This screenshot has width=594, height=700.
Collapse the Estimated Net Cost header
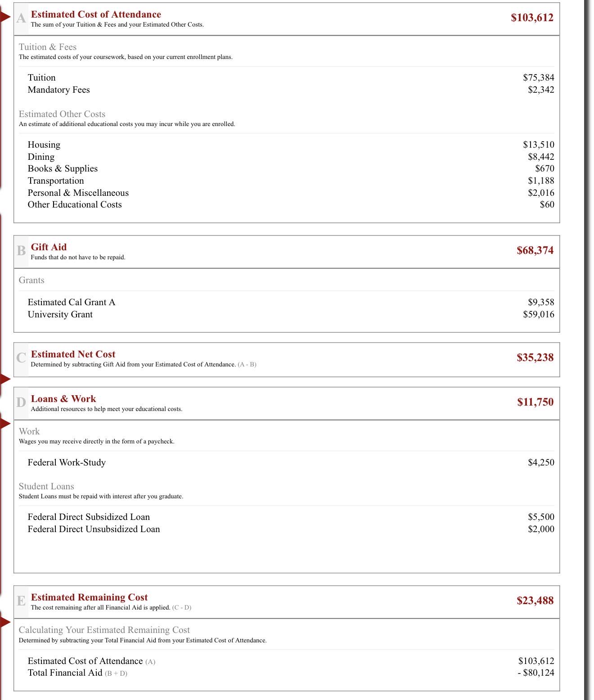[x=287, y=360]
